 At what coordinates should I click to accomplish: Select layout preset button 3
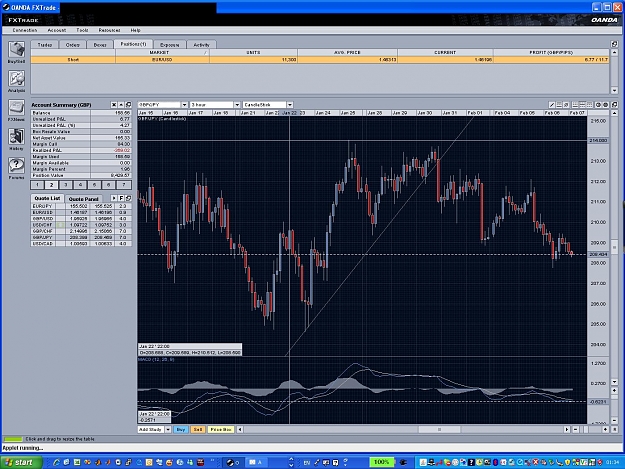tap(66, 185)
